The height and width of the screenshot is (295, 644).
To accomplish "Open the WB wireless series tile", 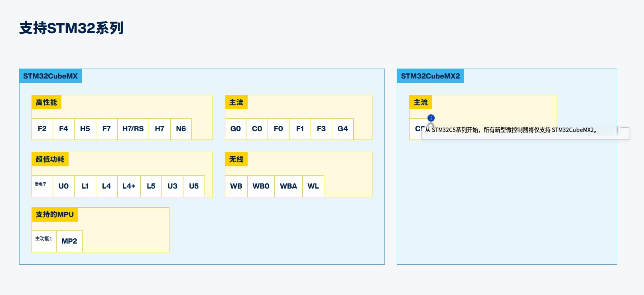I will pyautogui.click(x=236, y=186).
